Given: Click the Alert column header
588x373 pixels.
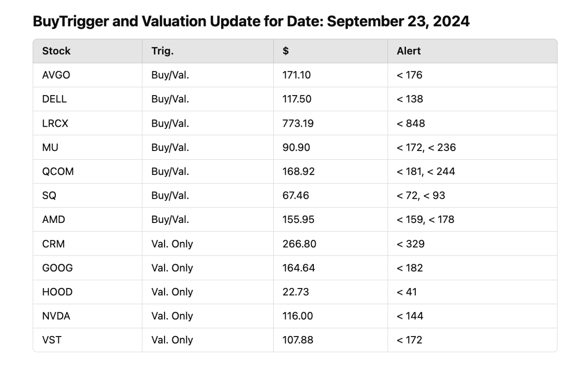Looking at the screenshot, I should tap(408, 51).
